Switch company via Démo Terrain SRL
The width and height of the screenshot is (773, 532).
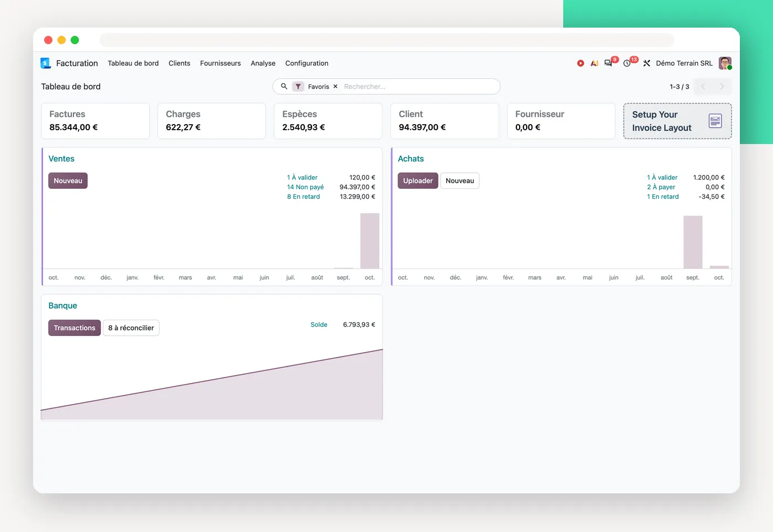(x=684, y=63)
